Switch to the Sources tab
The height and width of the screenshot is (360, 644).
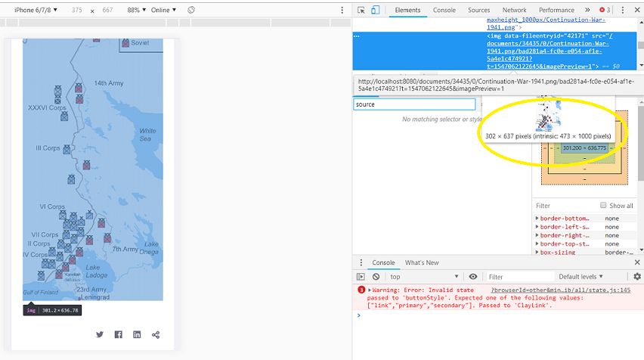pos(478,10)
